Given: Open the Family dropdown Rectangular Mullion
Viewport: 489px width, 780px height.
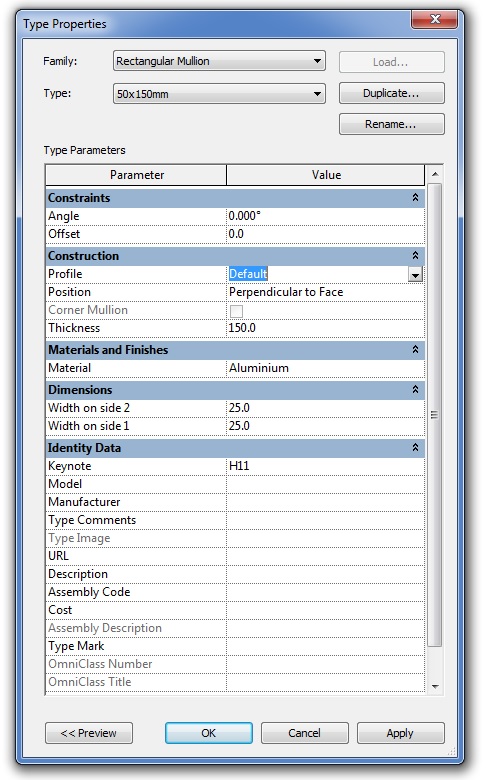Looking at the screenshot, I should pyautogui.click(x=219, y=61).
